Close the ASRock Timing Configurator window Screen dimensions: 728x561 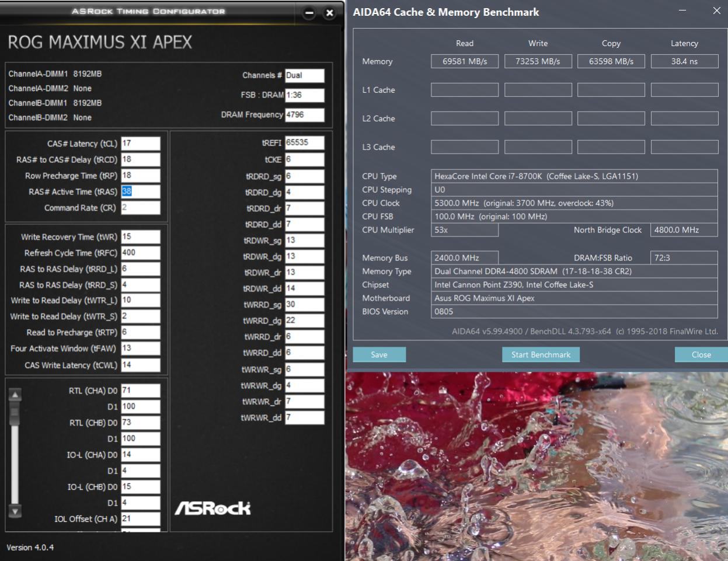[x=330, y=13]
